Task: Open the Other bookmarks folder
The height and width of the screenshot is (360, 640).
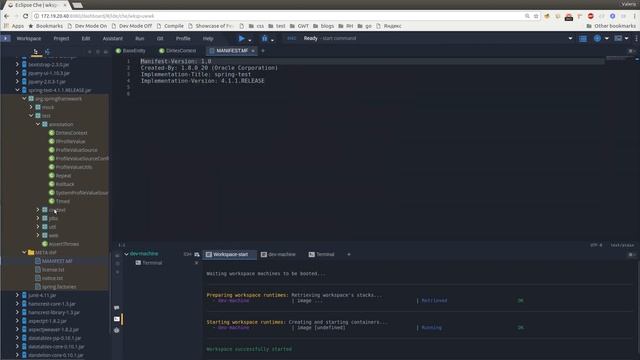Action: click(x=611, y=26)
